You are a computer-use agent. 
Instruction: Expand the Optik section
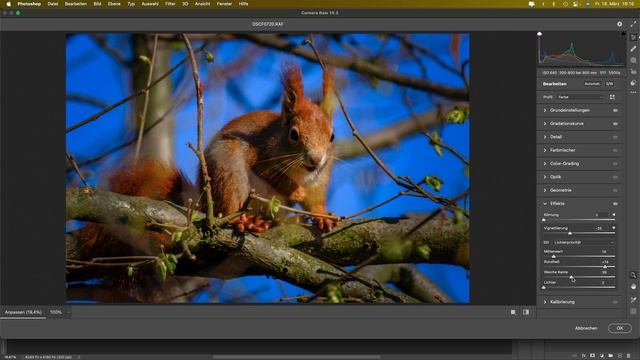[545, 177]
